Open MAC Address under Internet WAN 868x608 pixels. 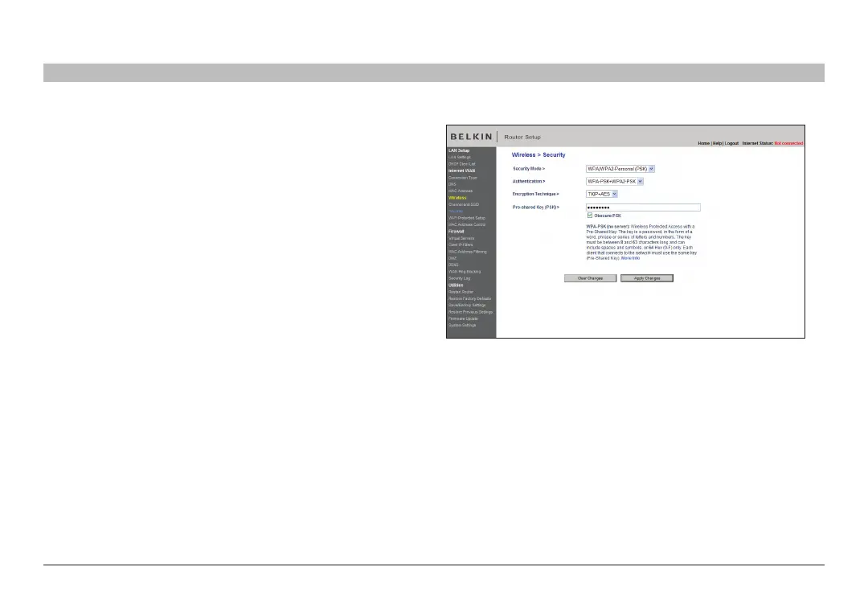coord(460,191)
